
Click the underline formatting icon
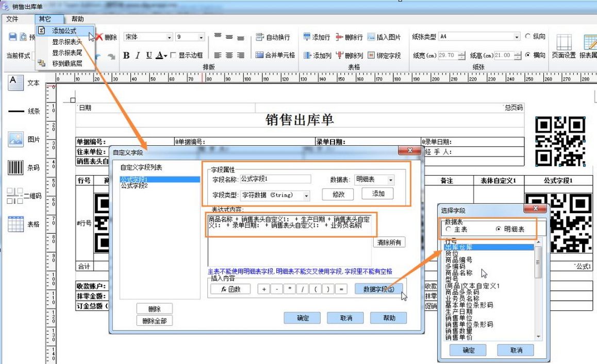click(149, 56)
